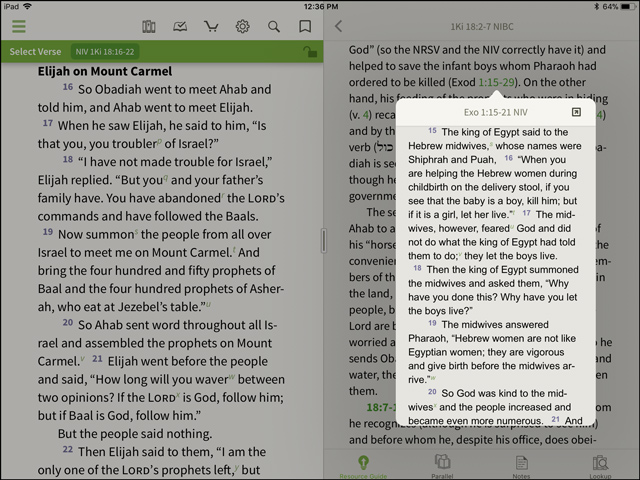
Task: Tap verse number 20 in 1 Kings
Action: click(x=68, y=322)
